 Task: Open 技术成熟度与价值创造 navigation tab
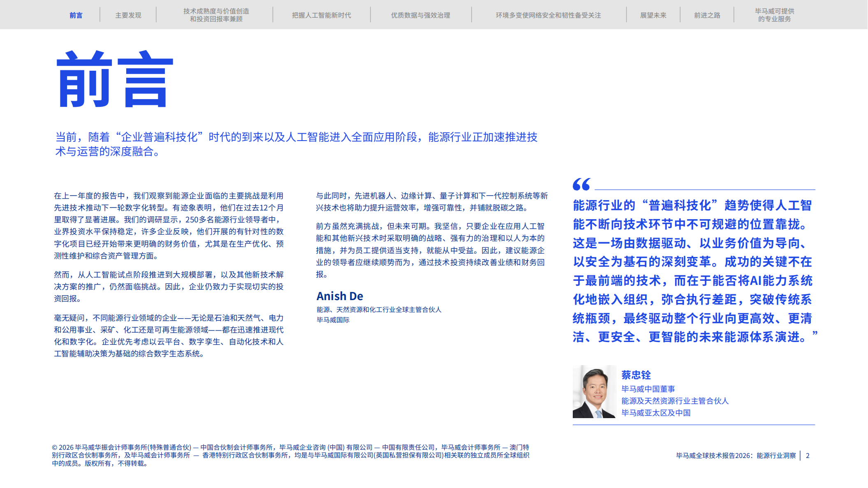[x=216, y=15]
